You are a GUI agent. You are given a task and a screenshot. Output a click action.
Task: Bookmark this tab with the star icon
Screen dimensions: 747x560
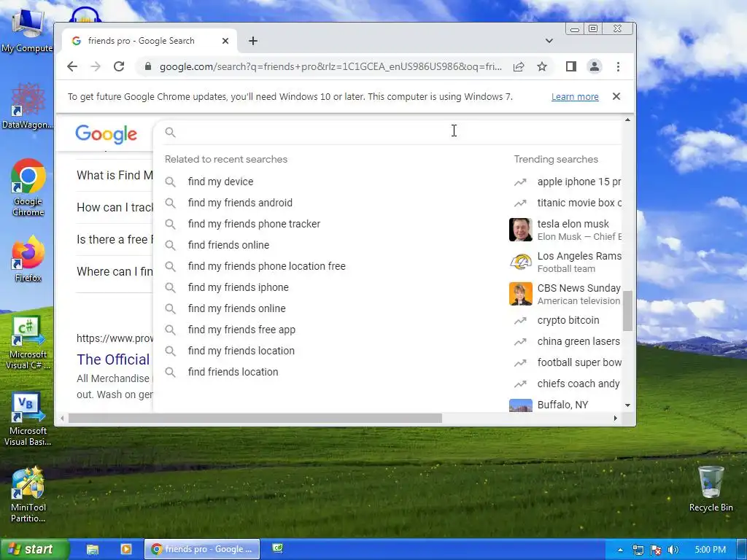pos(542,66)
